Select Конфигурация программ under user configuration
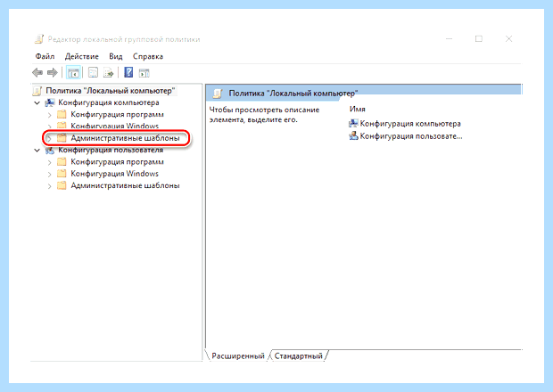Screen dimensions: 553x392 [x=117, y=162]
